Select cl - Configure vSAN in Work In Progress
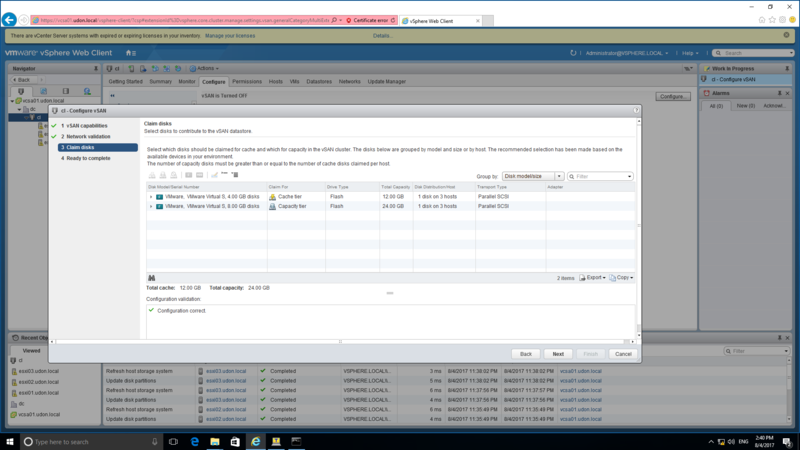800x450 pixels. click(745, 80)
